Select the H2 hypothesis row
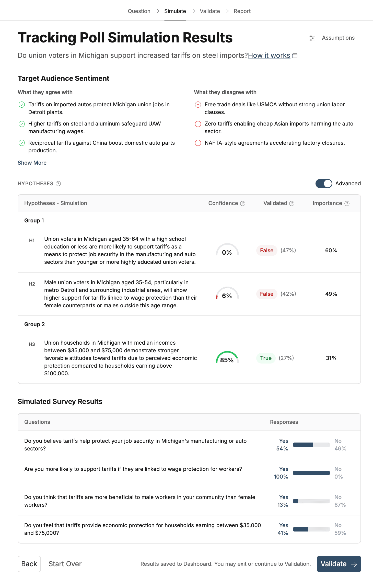The height and width of the screenshot is (588, 373). 121,294
